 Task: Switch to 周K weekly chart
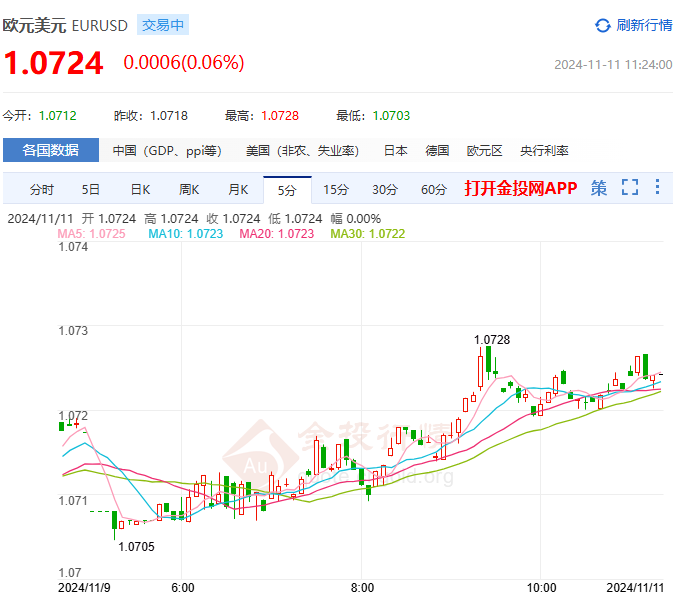pos(189,189)
